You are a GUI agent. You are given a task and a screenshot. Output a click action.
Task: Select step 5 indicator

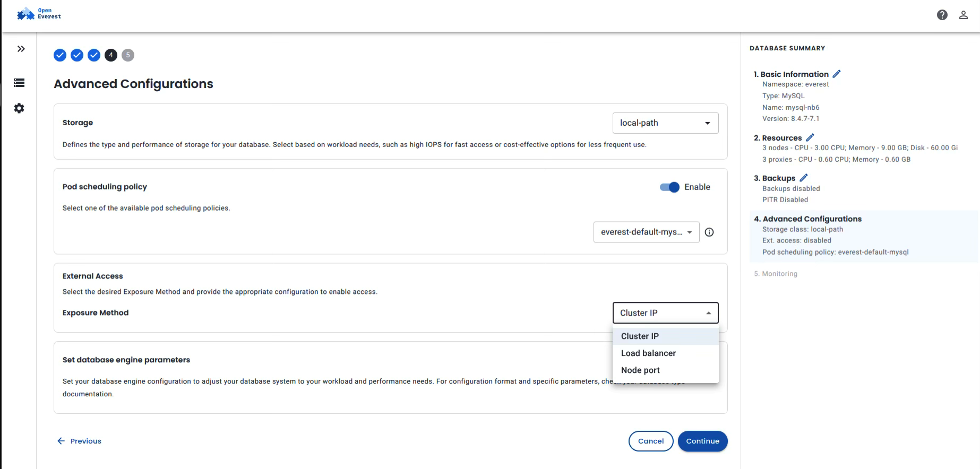pyautogui.click(x=128, y=55)
